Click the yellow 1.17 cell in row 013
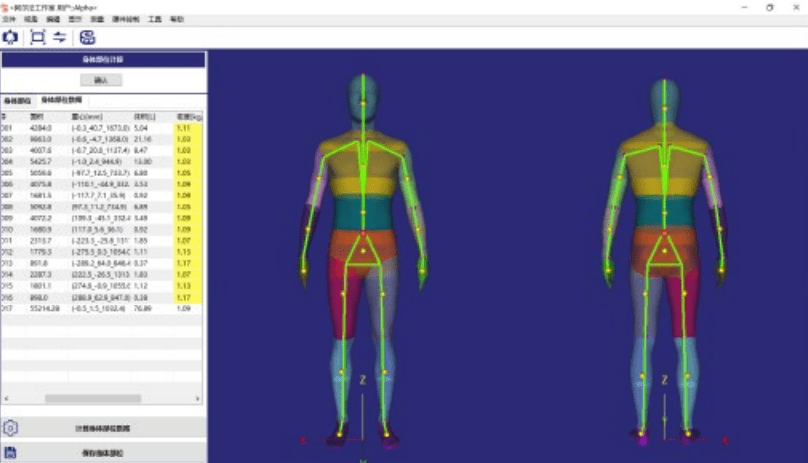The width and height of the screenshot is (808, 463). pyautogui.click(x=185, y=264)
